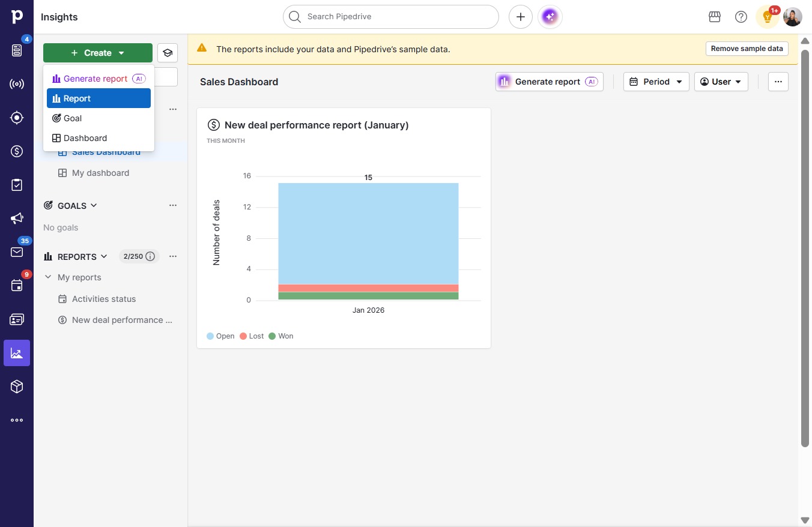Select Dashboard from the Create menu
This screenshot has height=527, width=812.
pos(99,138)
